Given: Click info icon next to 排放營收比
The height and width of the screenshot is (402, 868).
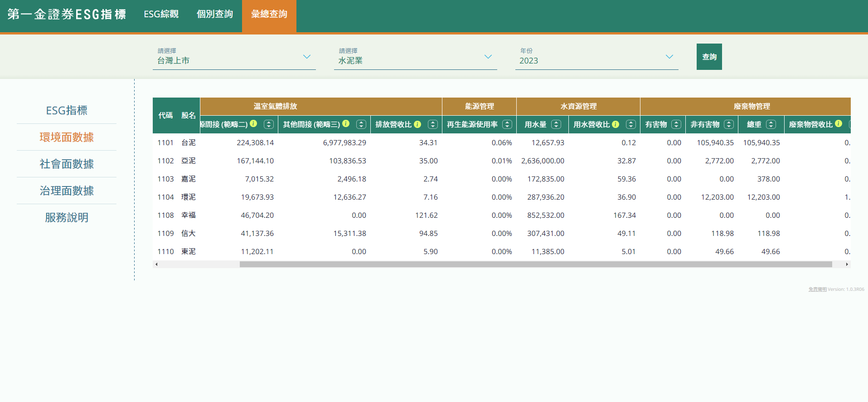Looking at the screenshot, I should coord(417,124).
